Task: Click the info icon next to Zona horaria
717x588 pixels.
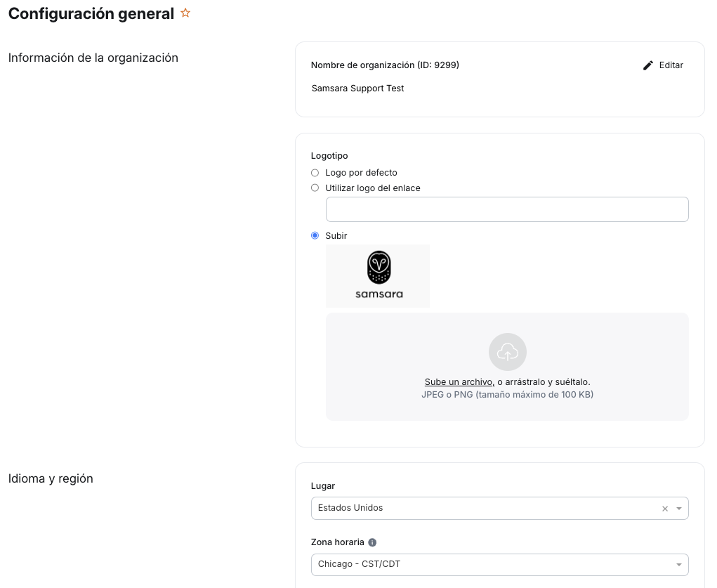Action: point(372,542)
